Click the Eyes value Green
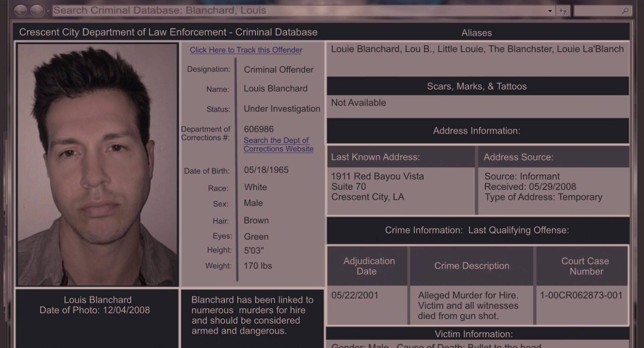Screen dimensions: 644x348 [x=256, y=236]
